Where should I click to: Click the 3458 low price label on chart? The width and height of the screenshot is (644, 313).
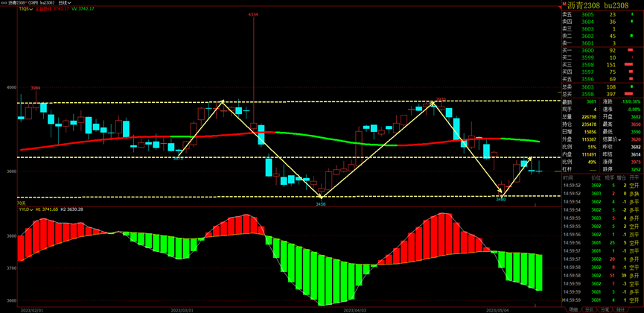point(321,204)
